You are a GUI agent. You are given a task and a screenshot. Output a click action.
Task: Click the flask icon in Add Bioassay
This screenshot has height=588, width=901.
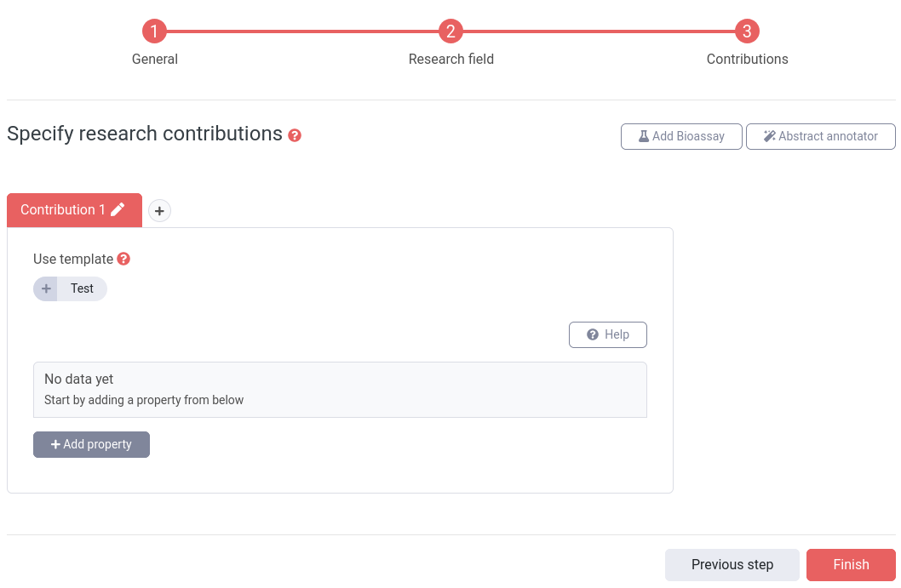[x=644, y=137]
